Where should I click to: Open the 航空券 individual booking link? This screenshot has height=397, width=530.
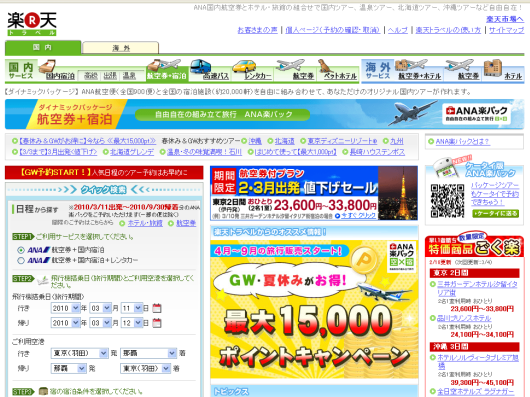(186, 223)
